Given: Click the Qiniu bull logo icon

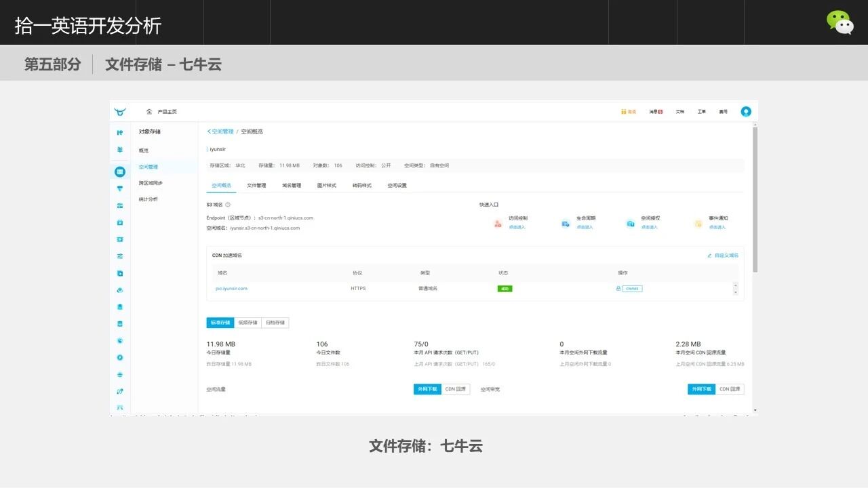Looking at the screenshot, I should click(x=120, y=112).
